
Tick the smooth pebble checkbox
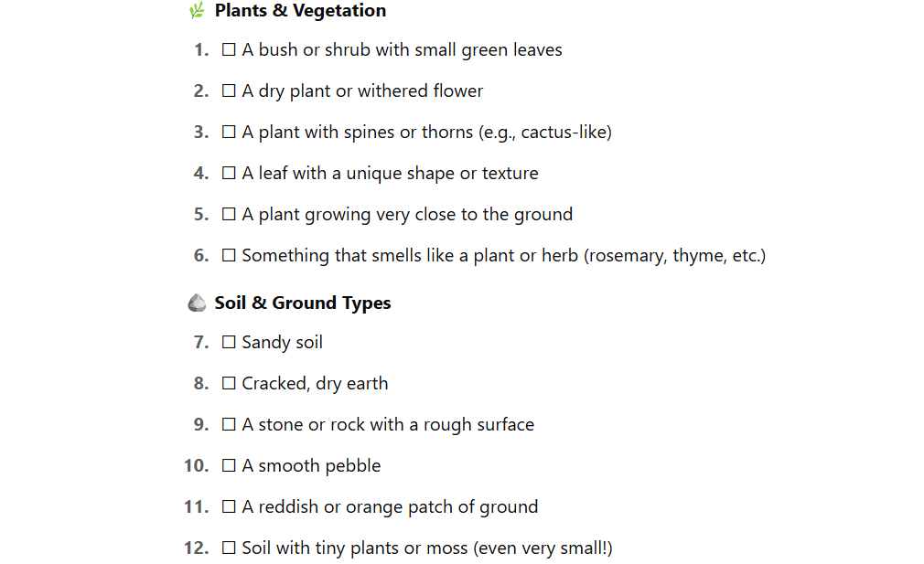pos(230,466)
